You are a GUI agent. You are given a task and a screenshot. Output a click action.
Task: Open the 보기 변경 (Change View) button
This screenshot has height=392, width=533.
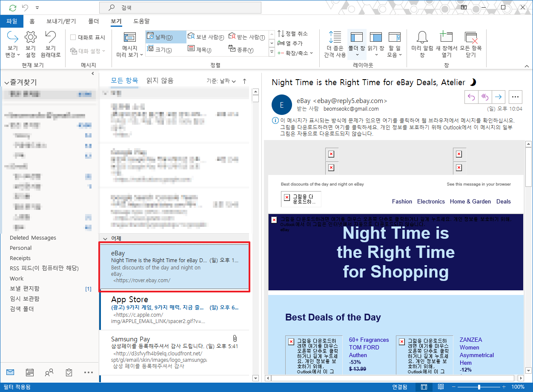[12, 45]
